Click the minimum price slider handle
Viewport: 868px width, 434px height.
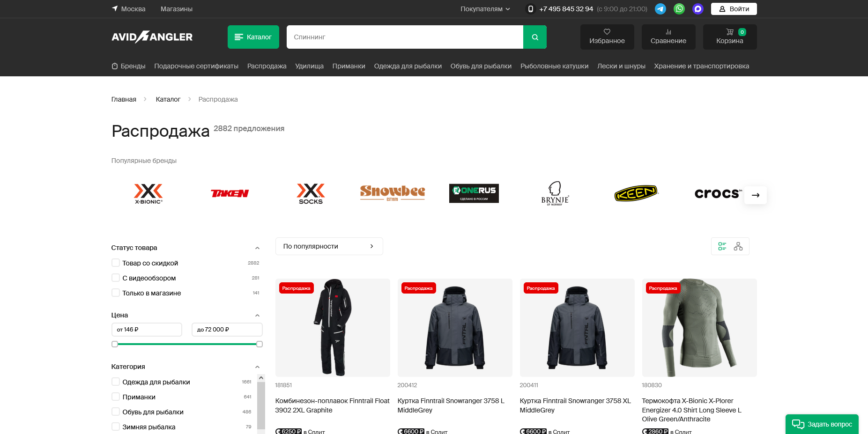pos(115,344)
